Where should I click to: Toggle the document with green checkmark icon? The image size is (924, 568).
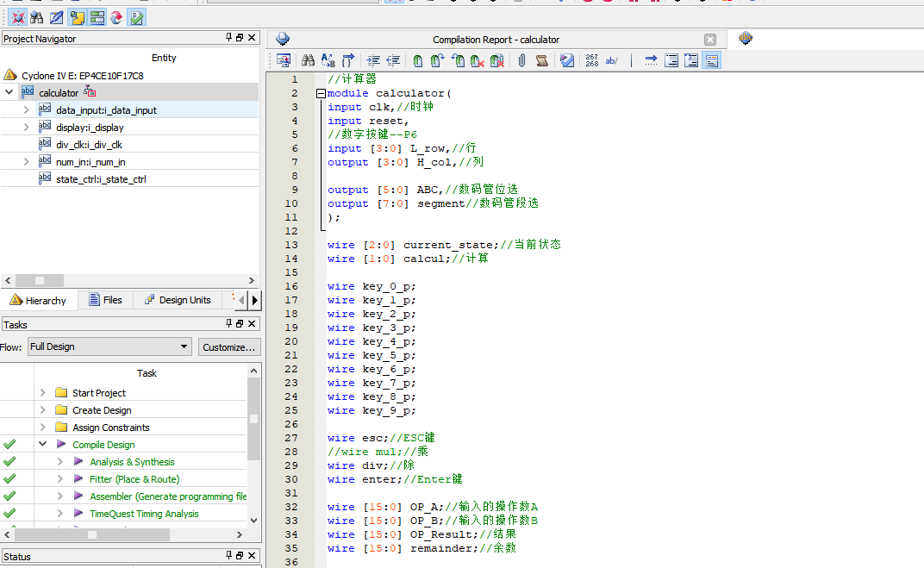[x=137, y=18]
